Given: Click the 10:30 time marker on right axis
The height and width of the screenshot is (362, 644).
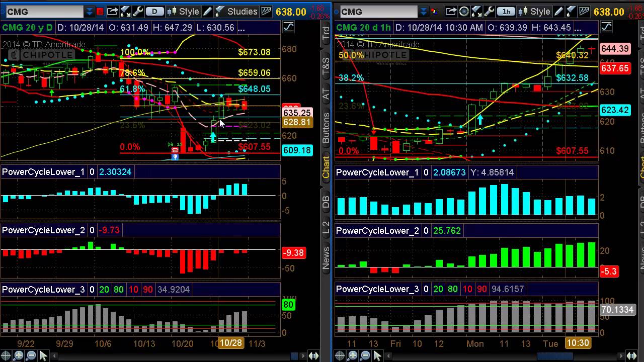Looking at the screenshot, I should 577,343.
